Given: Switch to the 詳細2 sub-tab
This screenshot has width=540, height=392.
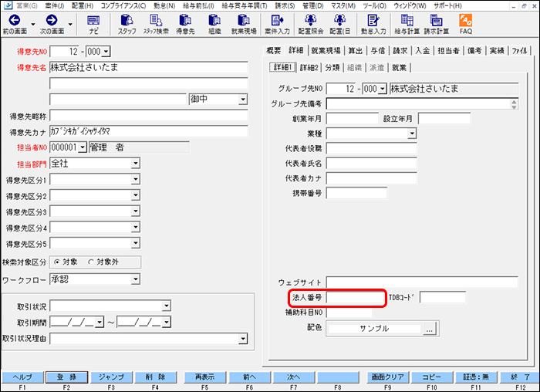Looking at the screenshot, I should point(309,67).
